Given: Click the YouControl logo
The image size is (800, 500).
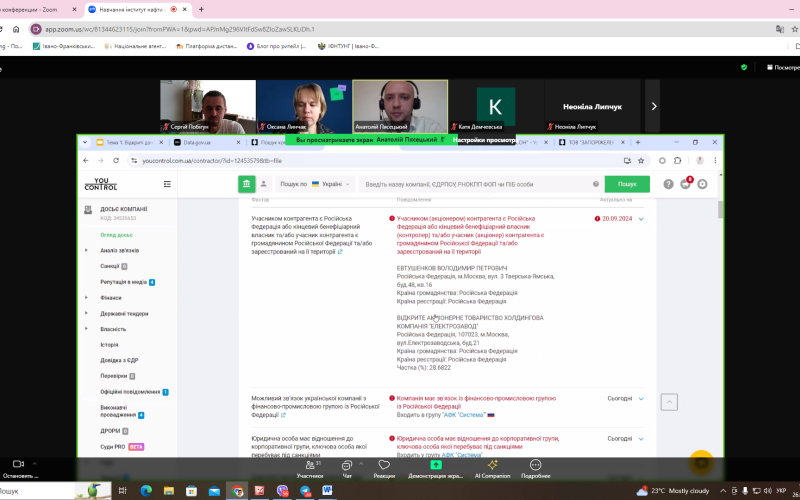Looking at the screenshot, I should coord(101,184).
